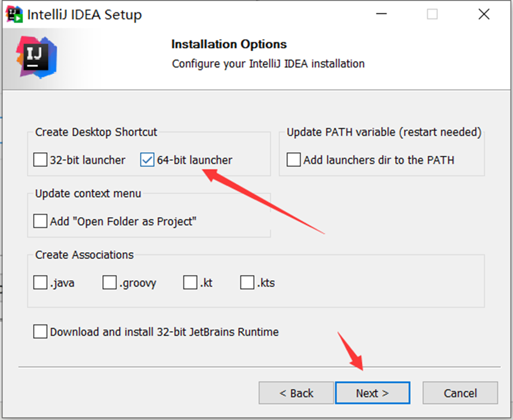The image size is (513, 420).
Task: Enable Download and install 32-bit JetBrains Runtime
Action: click(x=40, y=332)
